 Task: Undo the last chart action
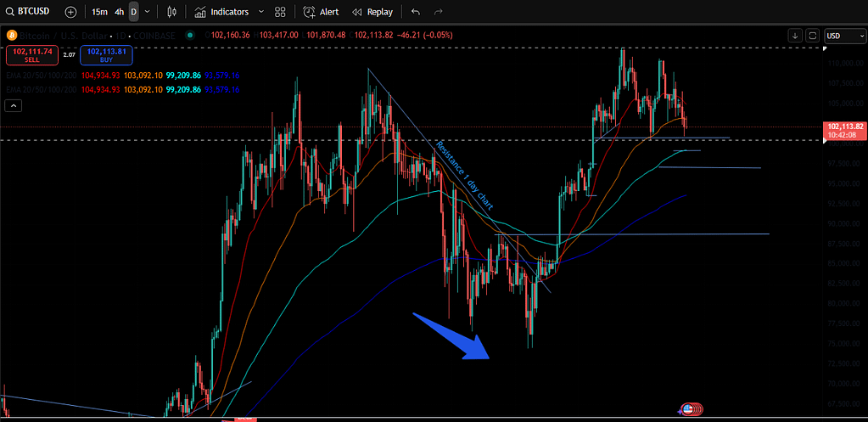(x=415, y=12)
